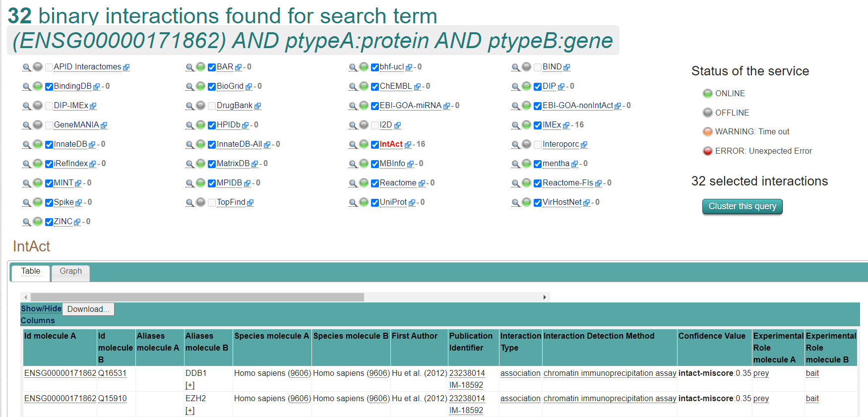Click the external link icon next to DIP
The width and height of the screenshot is (868, 417).
click(x=561, y=87)
